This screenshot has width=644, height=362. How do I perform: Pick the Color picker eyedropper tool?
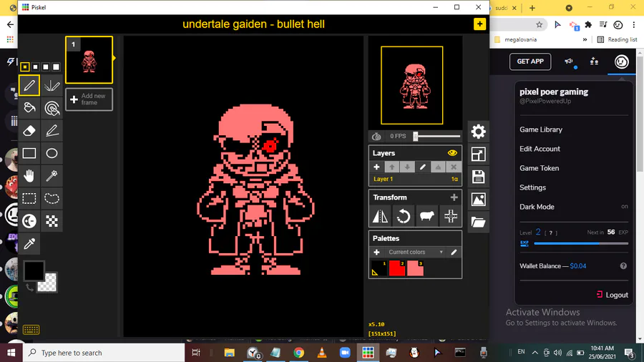point(29,243)
